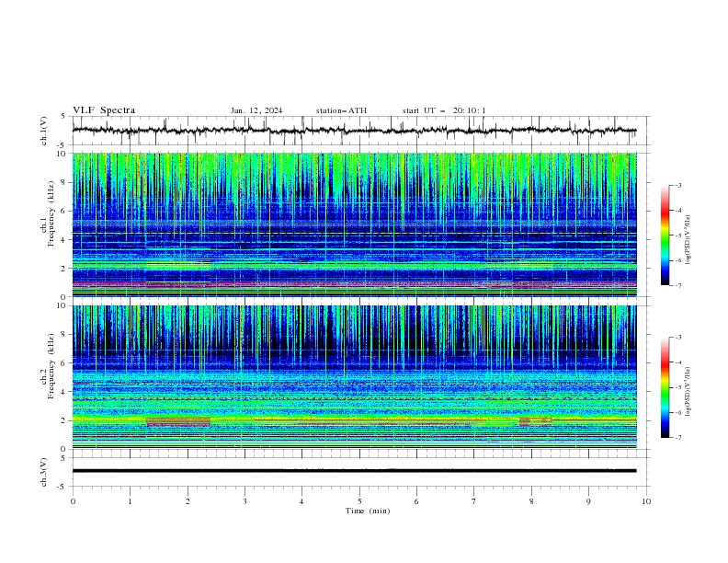Click the "2" tick label on time axis
Image resolution: width=728 pixels, height=563 pixels.
[x=188, y=501]
